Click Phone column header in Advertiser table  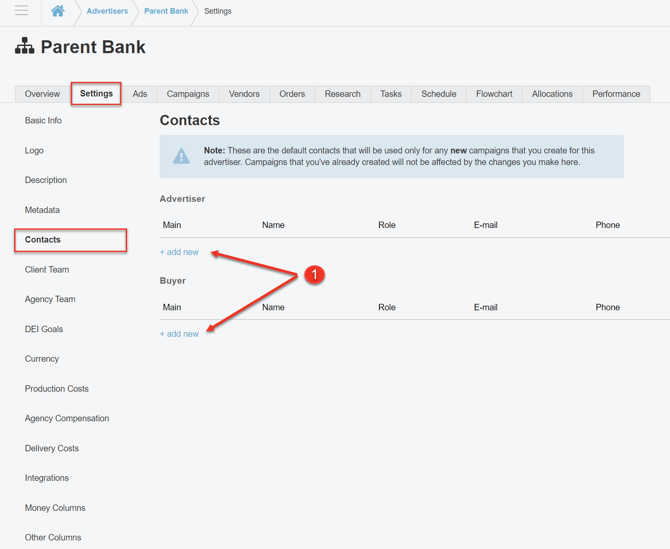pyautogui.click(x=608, y=225)
